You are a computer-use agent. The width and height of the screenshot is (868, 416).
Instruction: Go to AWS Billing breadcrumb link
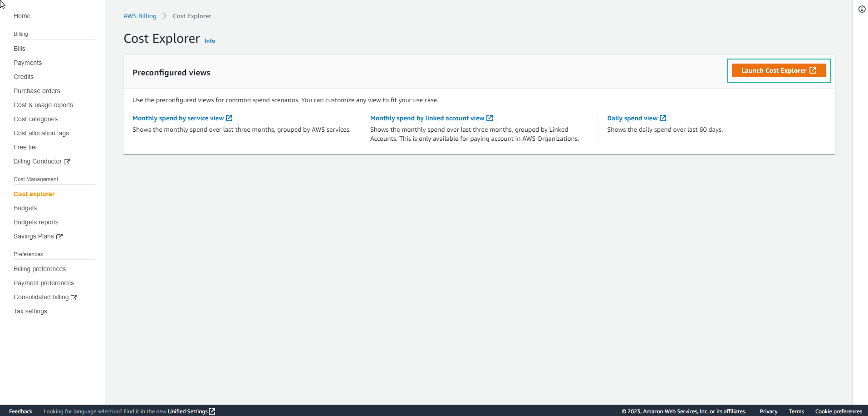[140, 16]
